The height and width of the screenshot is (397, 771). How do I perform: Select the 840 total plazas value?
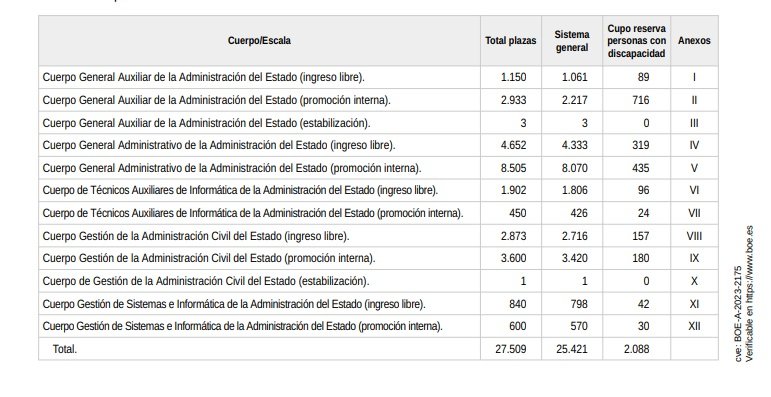coord(518,305)
